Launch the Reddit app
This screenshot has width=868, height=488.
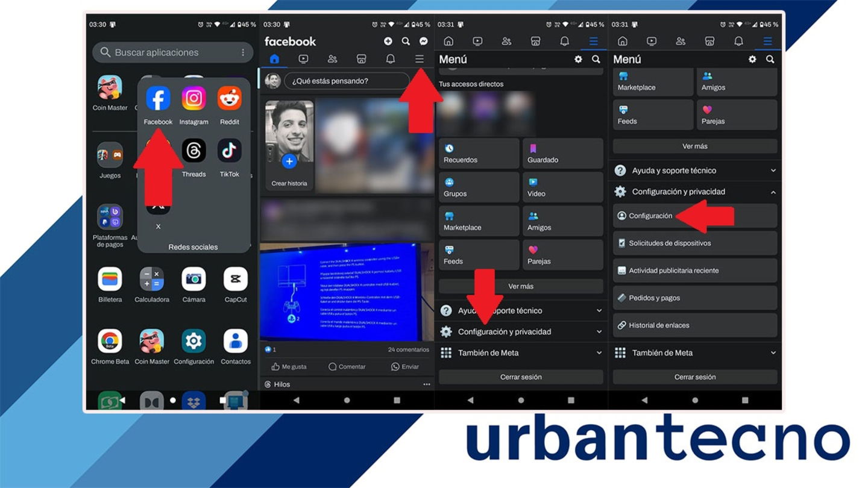[229, 98]
